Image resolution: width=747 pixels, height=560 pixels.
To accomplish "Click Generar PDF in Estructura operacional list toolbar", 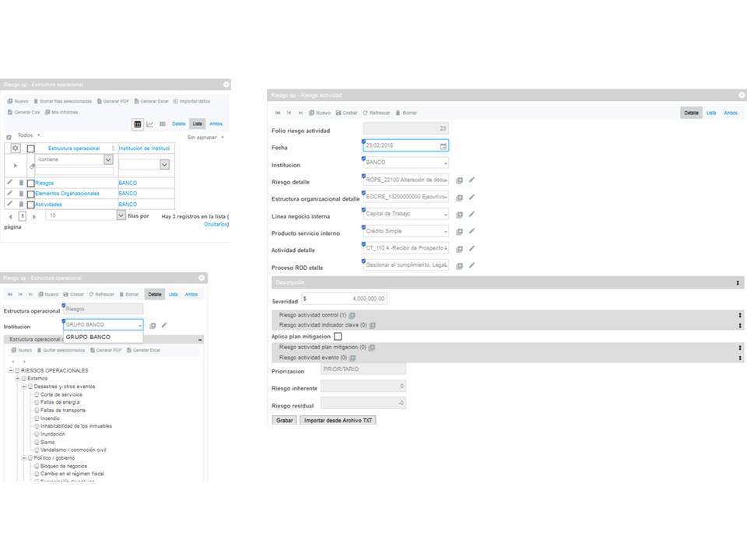I will point(114,101).
